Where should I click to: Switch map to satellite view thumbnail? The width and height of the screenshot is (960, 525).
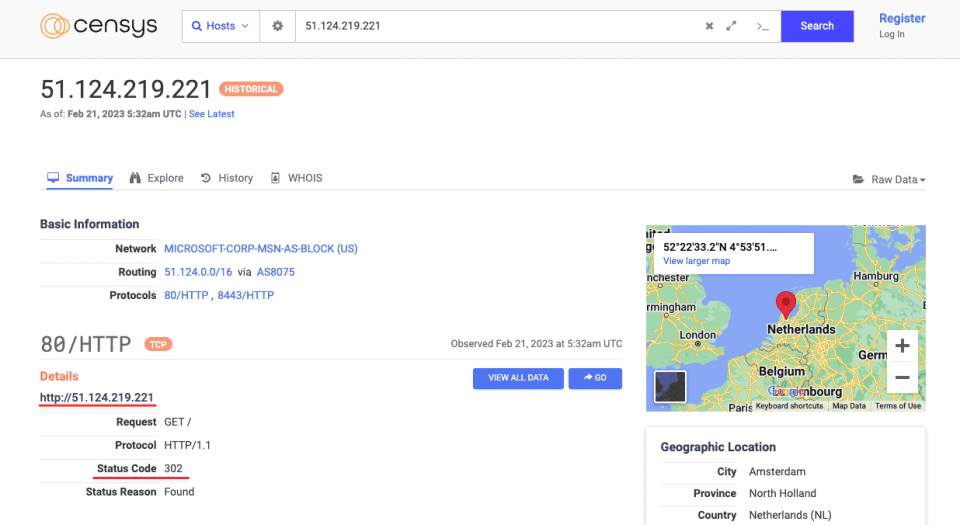click(x=670, y=386)
